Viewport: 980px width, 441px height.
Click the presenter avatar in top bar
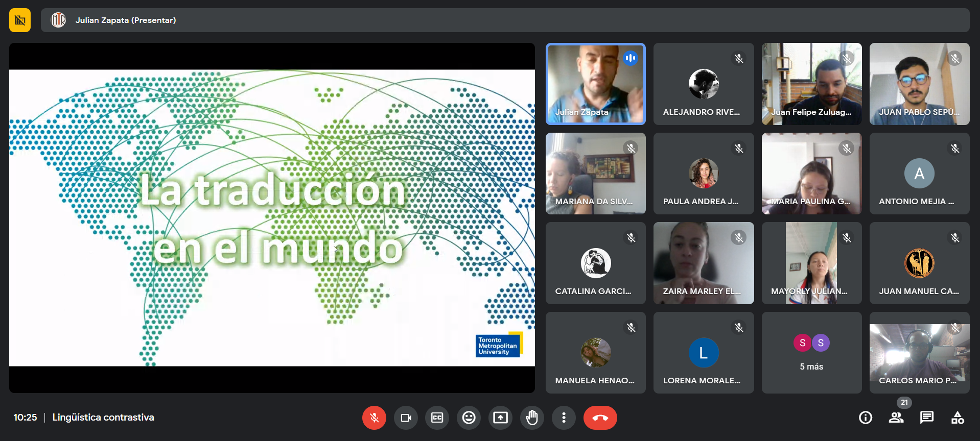pyautogui.click(x=59, y=20)
